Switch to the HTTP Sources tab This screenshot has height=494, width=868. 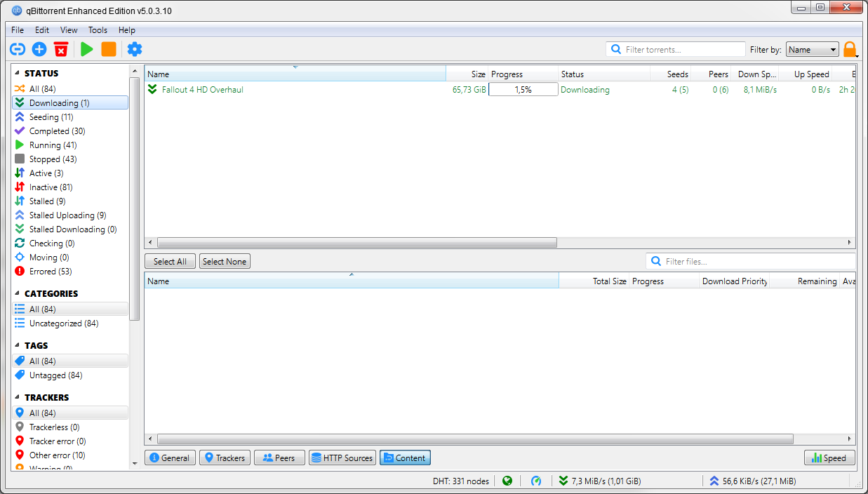[342, 458]
